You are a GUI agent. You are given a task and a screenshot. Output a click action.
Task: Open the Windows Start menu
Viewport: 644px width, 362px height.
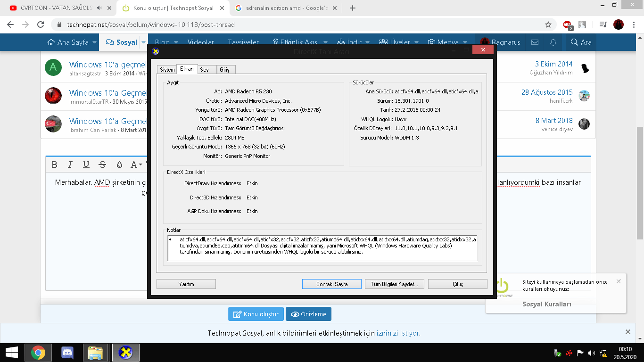coord(11,353)
